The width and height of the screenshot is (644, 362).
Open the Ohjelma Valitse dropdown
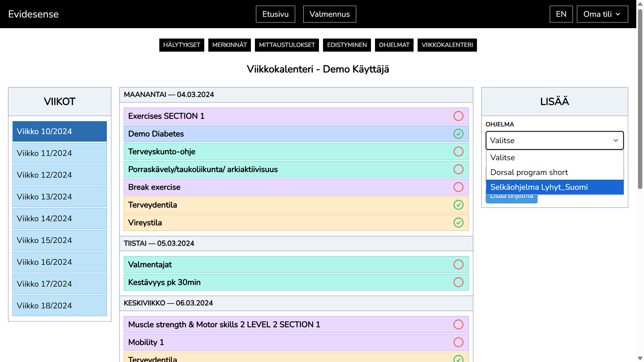pos(554,140)
